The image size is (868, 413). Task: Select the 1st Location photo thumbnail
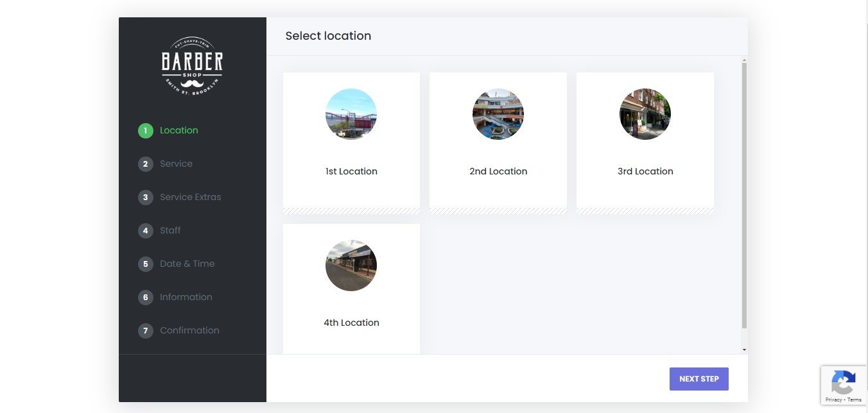pyautogui.click(x=351, y=114)
